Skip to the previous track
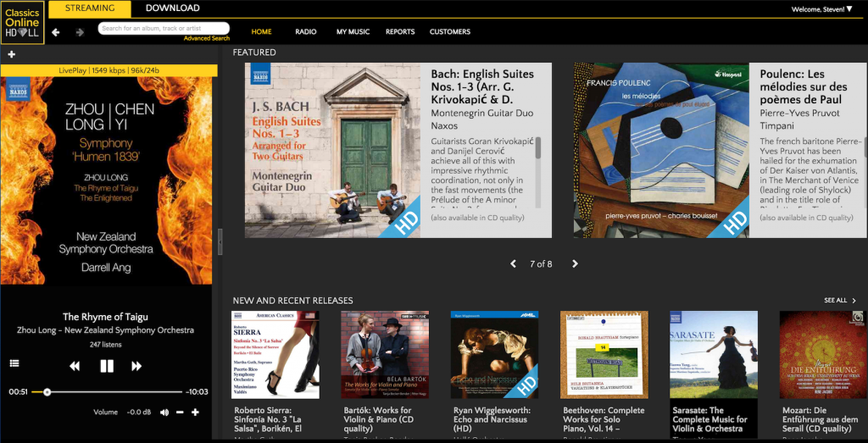868x443 pixels. tap(75, 366)
